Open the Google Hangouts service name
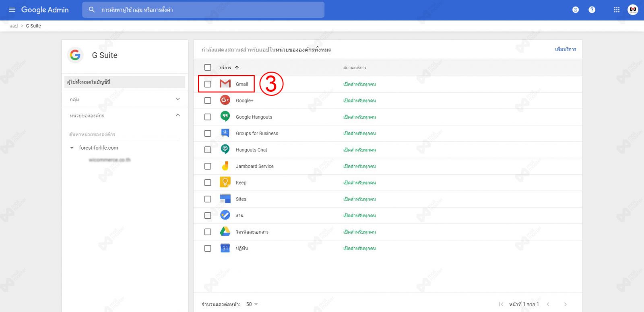Viewport: 644px width, 312px height. pos(254,117)
